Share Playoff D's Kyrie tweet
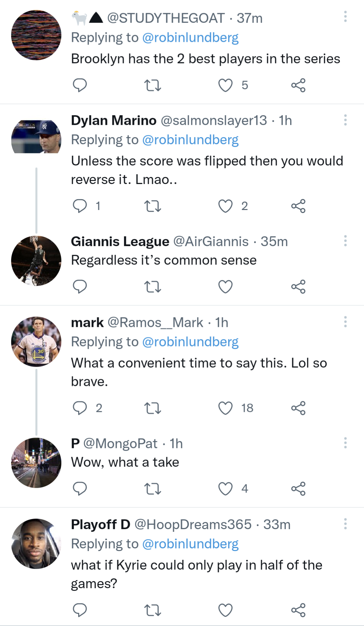Screen dimensions: 364x626 [x=298, y=610]
